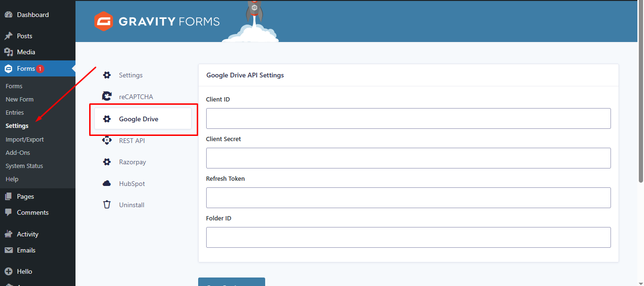Open System Status submenu link
644x286 pixels.
(x=24, y=166)
